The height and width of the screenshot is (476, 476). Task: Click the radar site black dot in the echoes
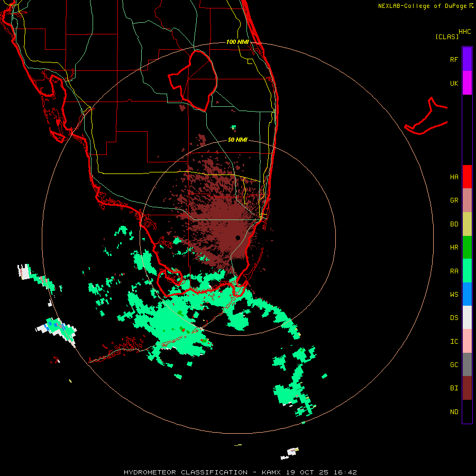(x=238, y=237)
